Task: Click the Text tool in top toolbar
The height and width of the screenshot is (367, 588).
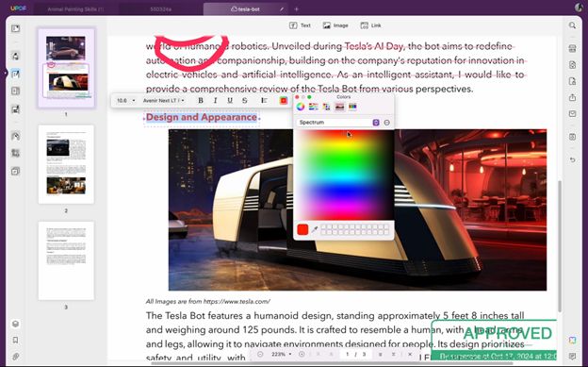Action: (300, 25)
